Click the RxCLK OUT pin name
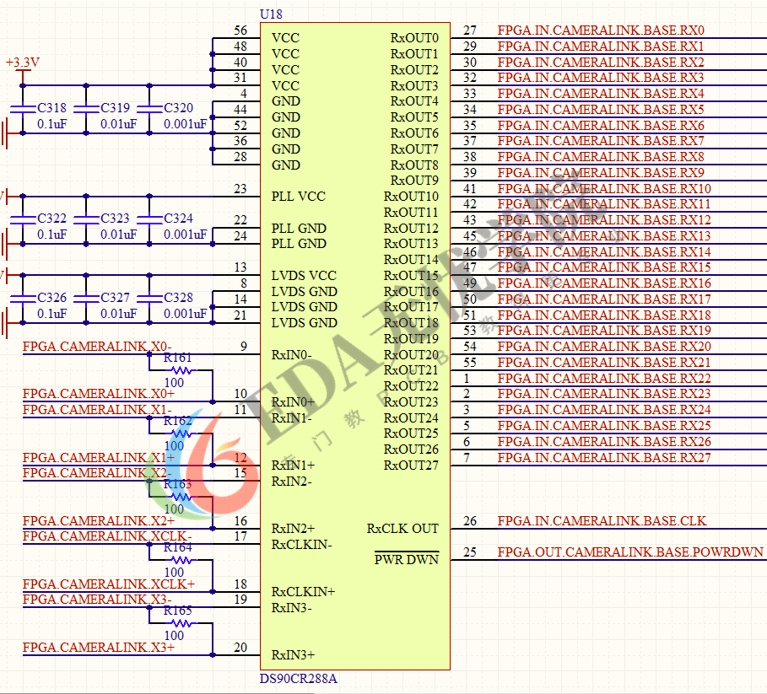 pos(403,529)
